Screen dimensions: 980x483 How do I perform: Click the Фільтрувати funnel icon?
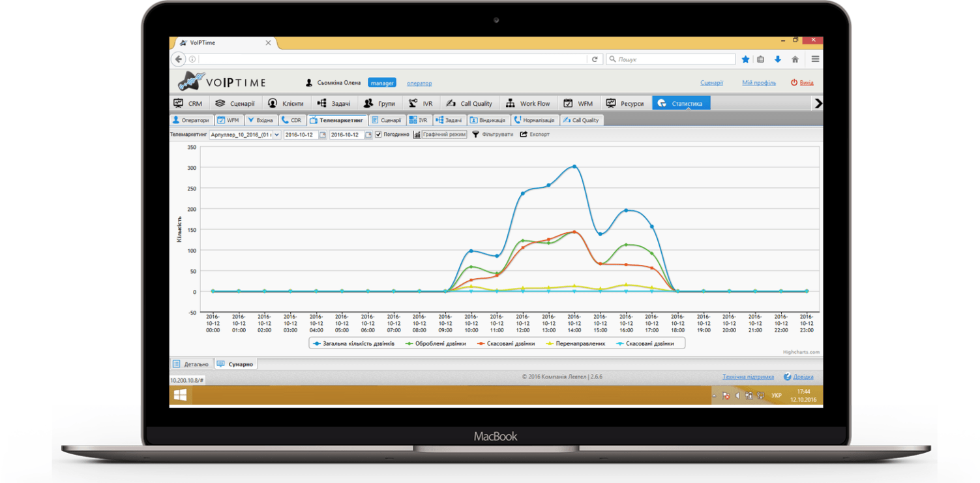coord(475,134)
